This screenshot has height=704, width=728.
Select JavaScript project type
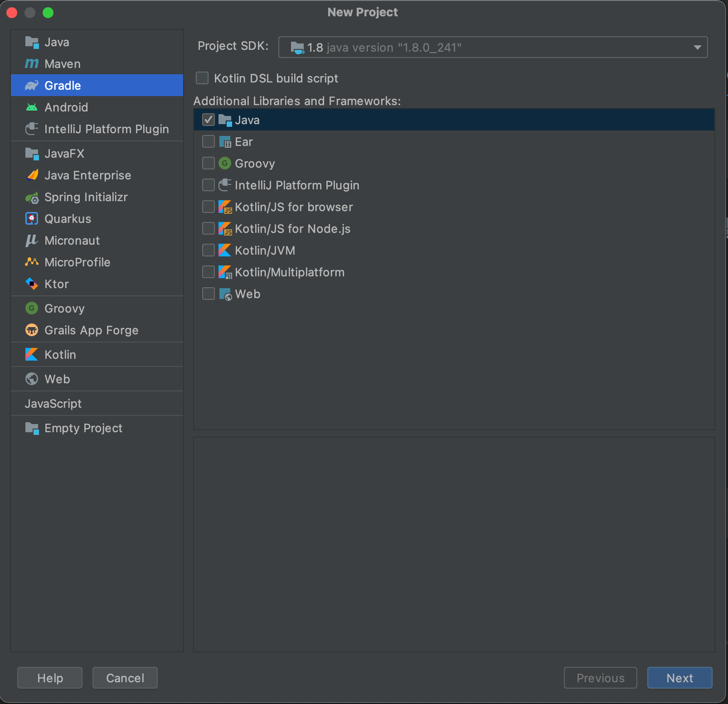pyautogui.click(x=97, y=404)
